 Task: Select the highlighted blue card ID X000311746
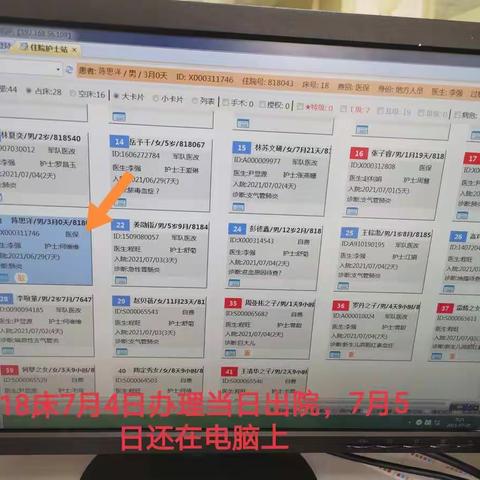click(45, 249)
